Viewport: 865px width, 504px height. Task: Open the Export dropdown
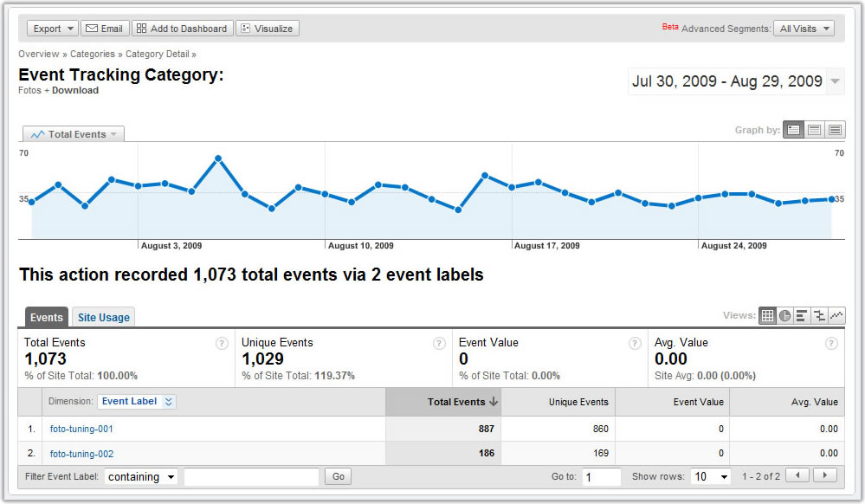[52, 29]
